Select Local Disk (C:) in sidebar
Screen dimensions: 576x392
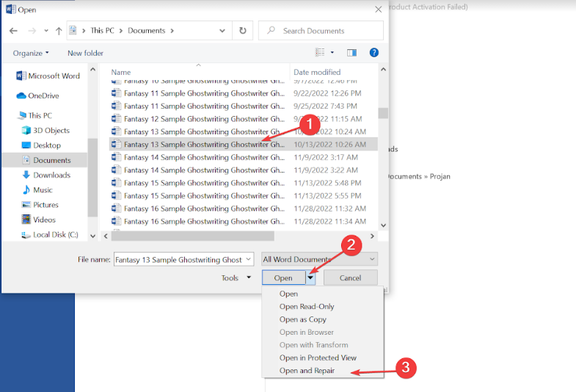(x=50, y=234)
